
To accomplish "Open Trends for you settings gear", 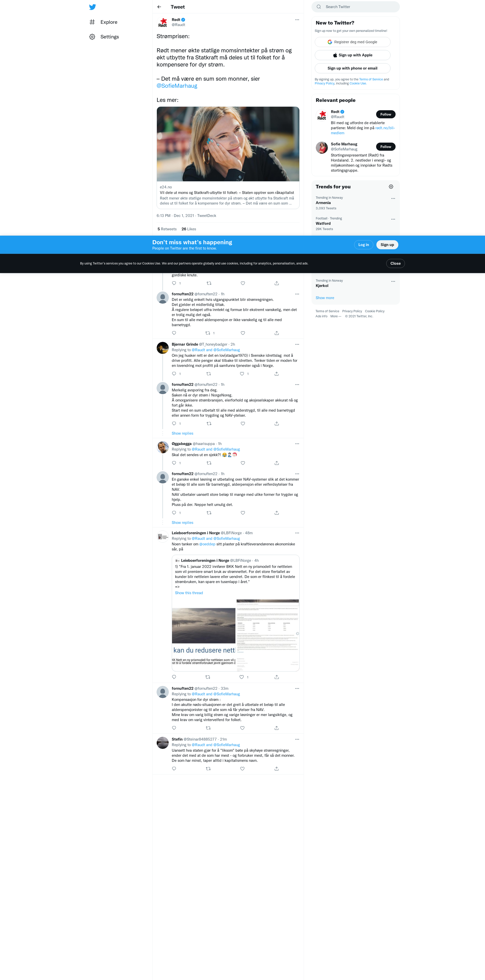I will [x=391, y=186].
